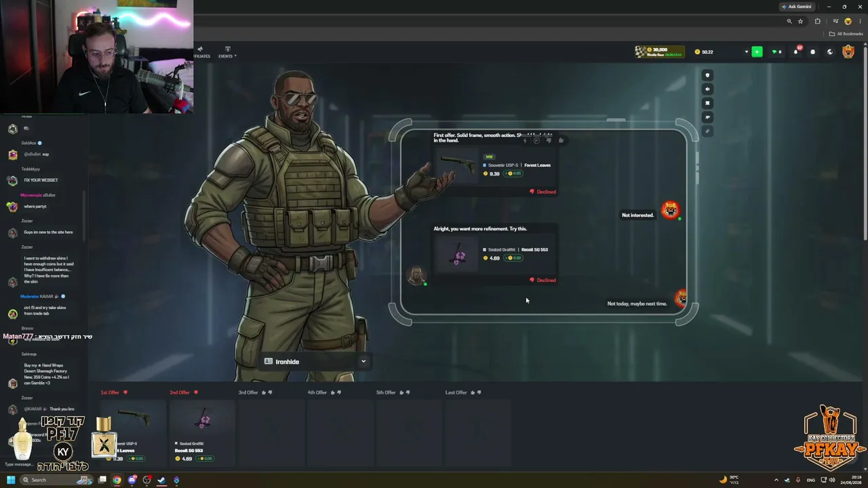Select the 5th Offer tab
Viewport: 868px width, 488px height.
point(386,392)
